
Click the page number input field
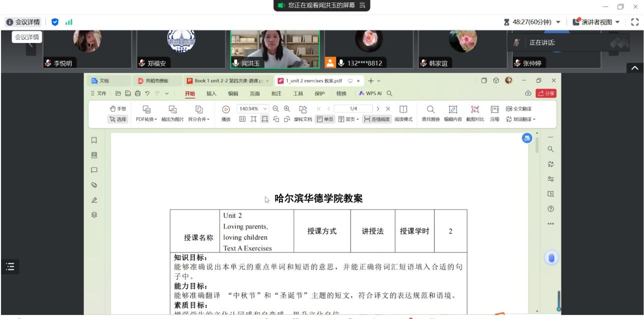353,108
